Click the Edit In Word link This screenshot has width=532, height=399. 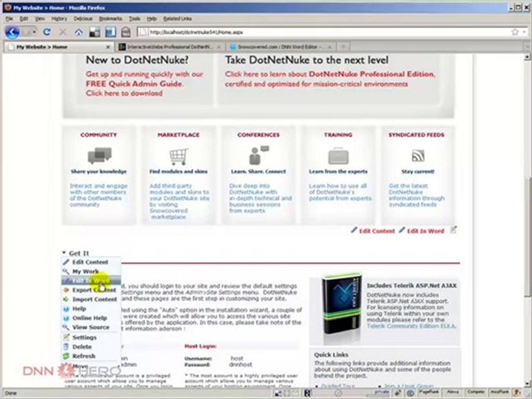[x=426, y=231]
